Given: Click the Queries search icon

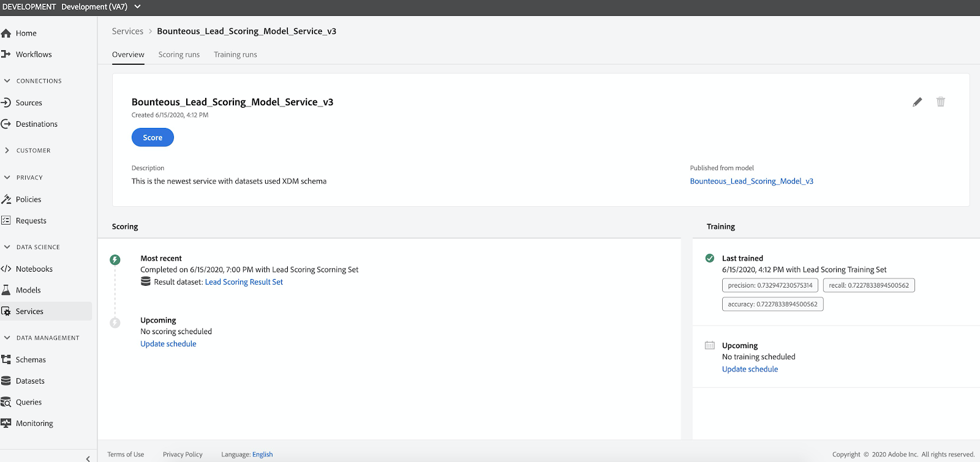Looking at the screenshot, I should coord(6,402).
